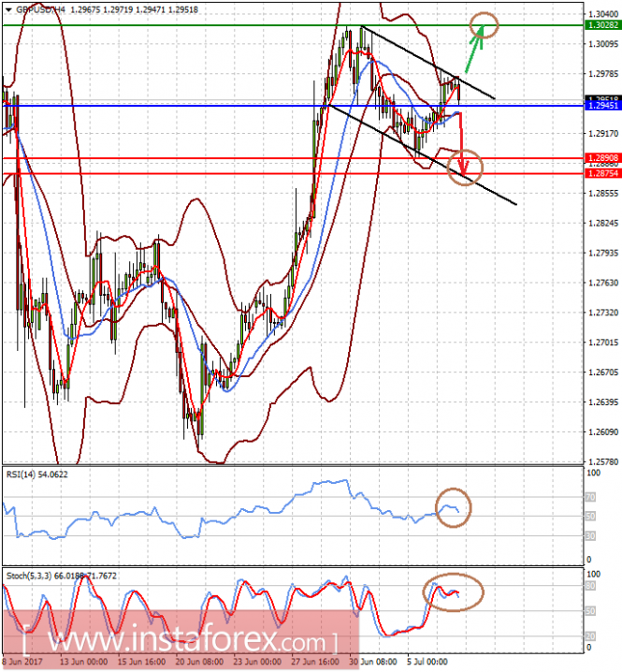This screenshot has height=672, width=622.
Task: Click the upper black channel trendline
Action: coord(428,63)
